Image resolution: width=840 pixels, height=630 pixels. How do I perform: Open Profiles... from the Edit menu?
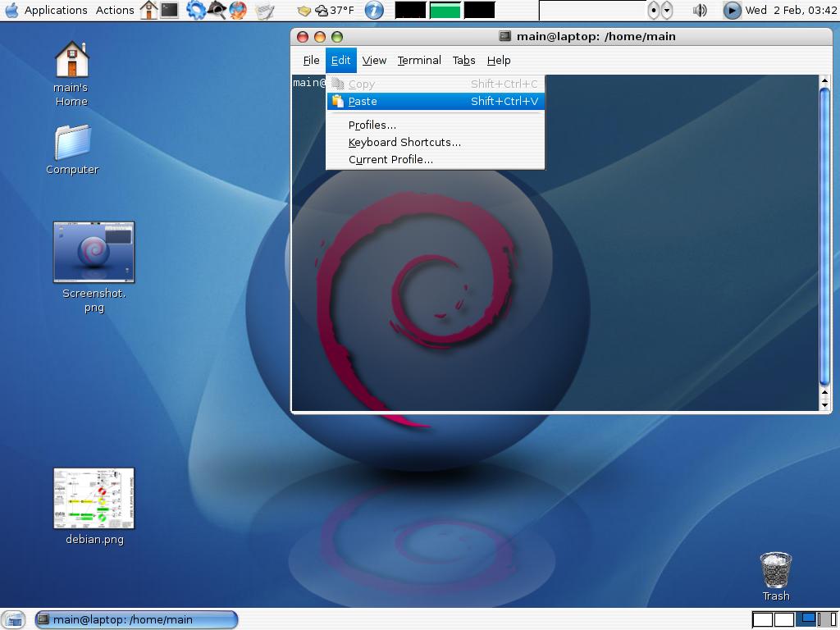coord(436,125)
